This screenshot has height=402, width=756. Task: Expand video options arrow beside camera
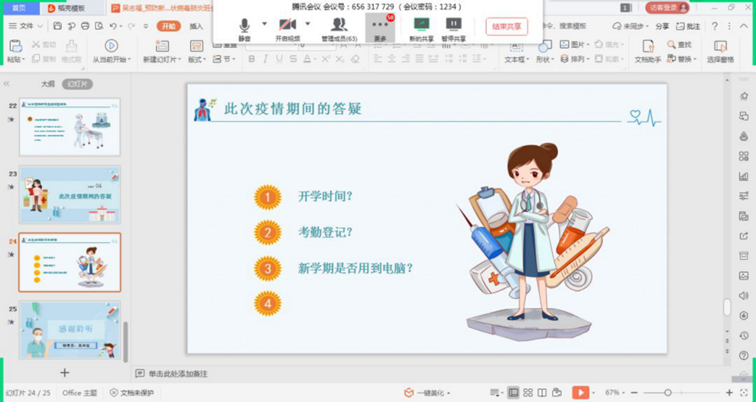pyautogui.click(x=308, y=23)
